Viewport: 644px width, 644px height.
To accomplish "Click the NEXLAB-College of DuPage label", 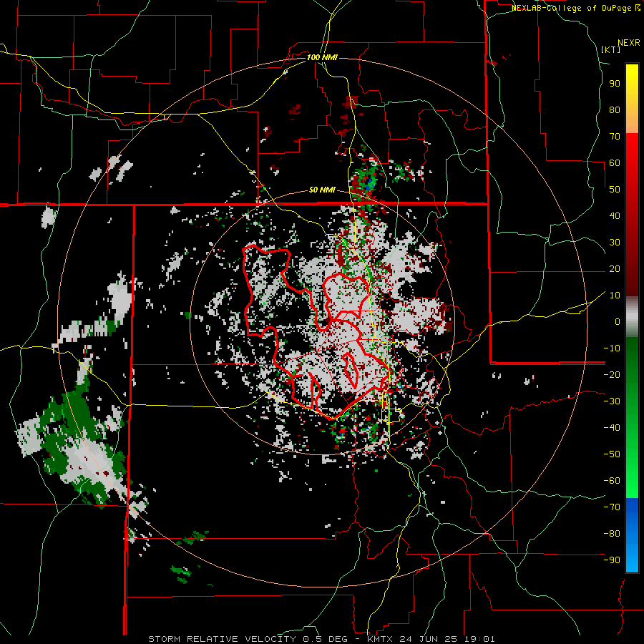I will pos(575,8).
